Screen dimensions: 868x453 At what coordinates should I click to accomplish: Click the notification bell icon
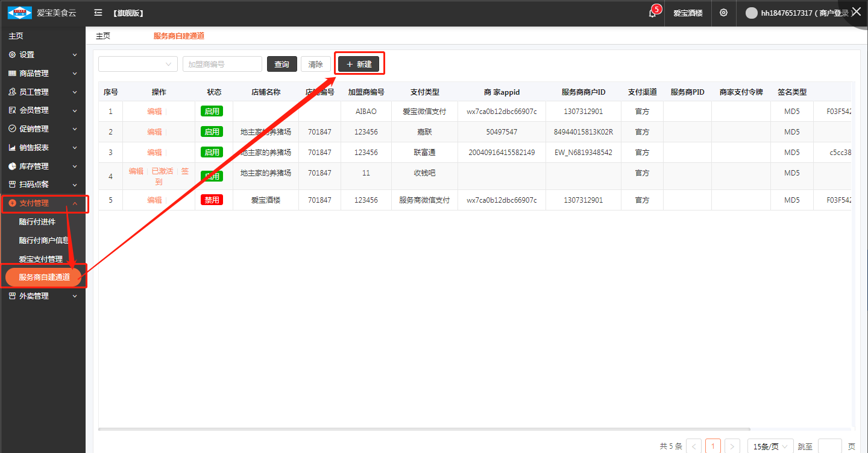[652, 13]
